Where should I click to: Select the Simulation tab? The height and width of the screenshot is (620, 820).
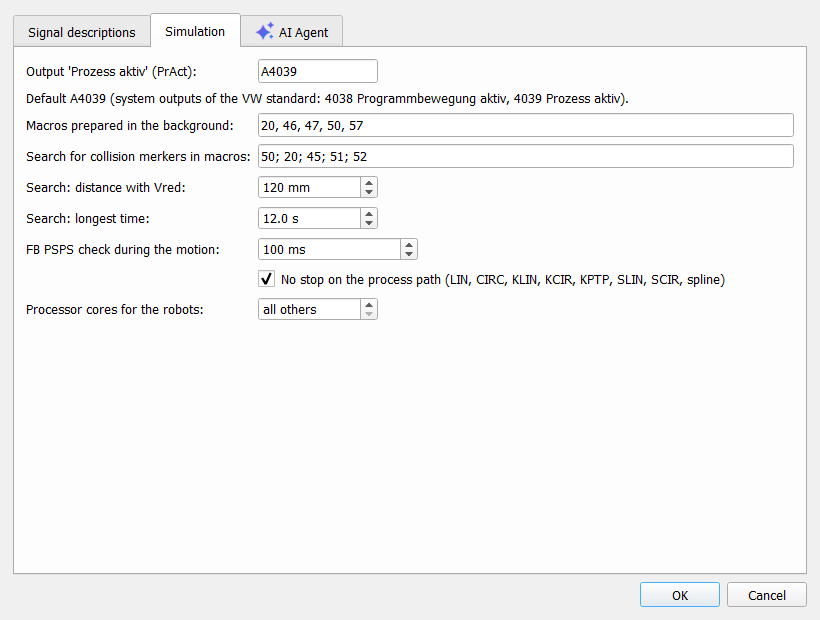click(195, 31)
